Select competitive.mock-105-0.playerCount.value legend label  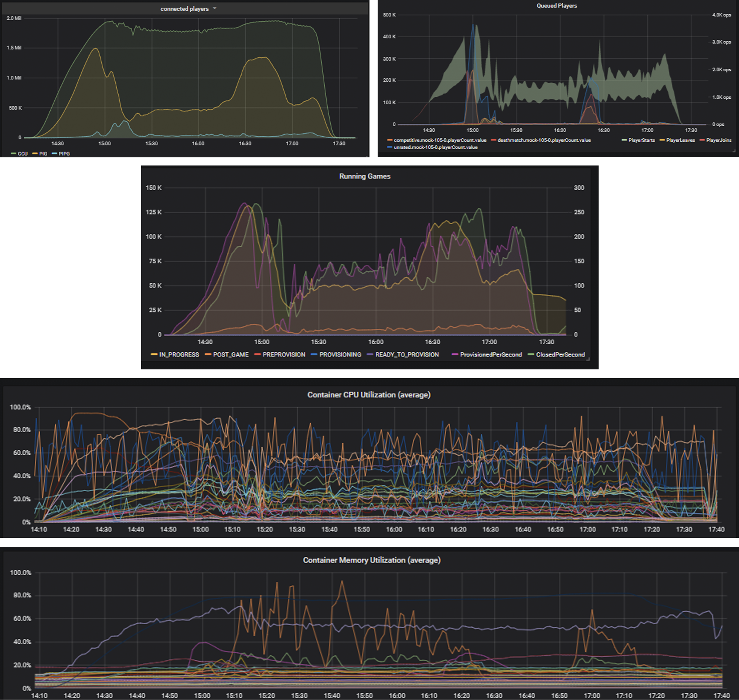[x=440, y=140]
